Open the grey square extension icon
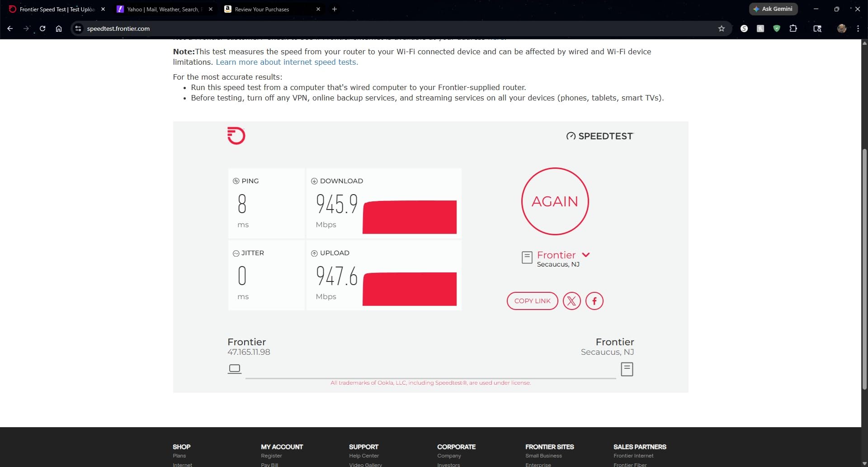 coord(760,29)
